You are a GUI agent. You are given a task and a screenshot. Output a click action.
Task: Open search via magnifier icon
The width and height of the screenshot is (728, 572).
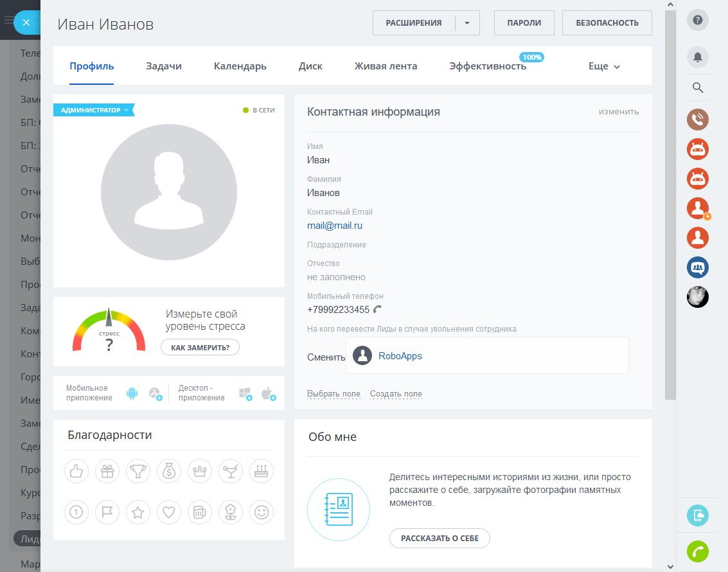click(698, 88)
